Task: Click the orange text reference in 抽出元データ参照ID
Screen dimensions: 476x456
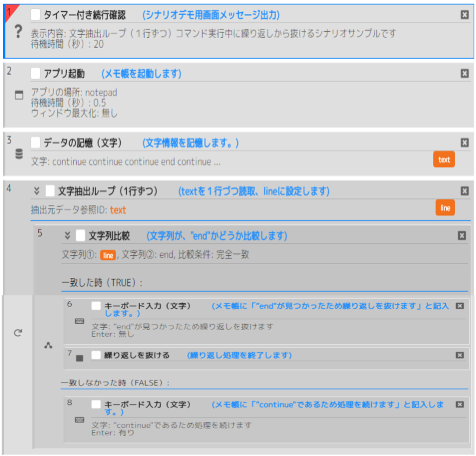Action: click(118, 210)
